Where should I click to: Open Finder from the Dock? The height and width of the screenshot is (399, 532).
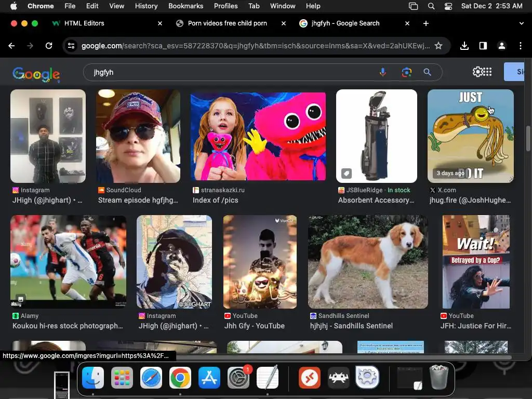coord(93,377)
